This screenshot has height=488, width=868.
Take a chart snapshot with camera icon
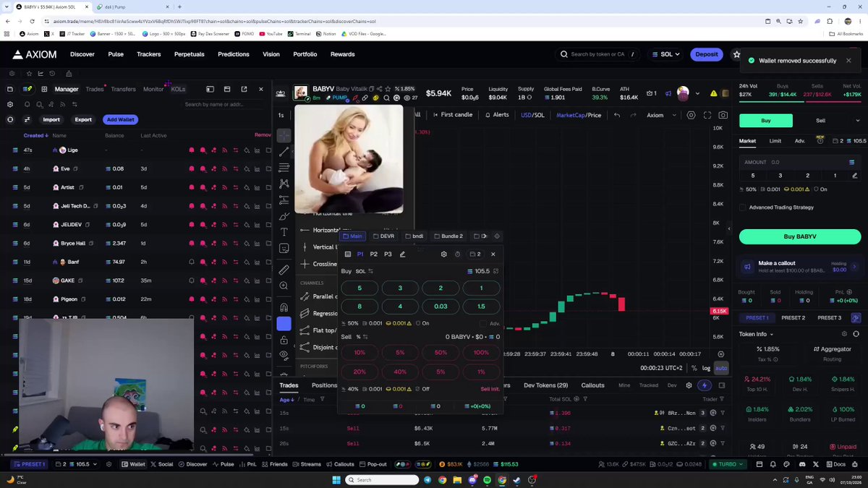tap(723, 115)
